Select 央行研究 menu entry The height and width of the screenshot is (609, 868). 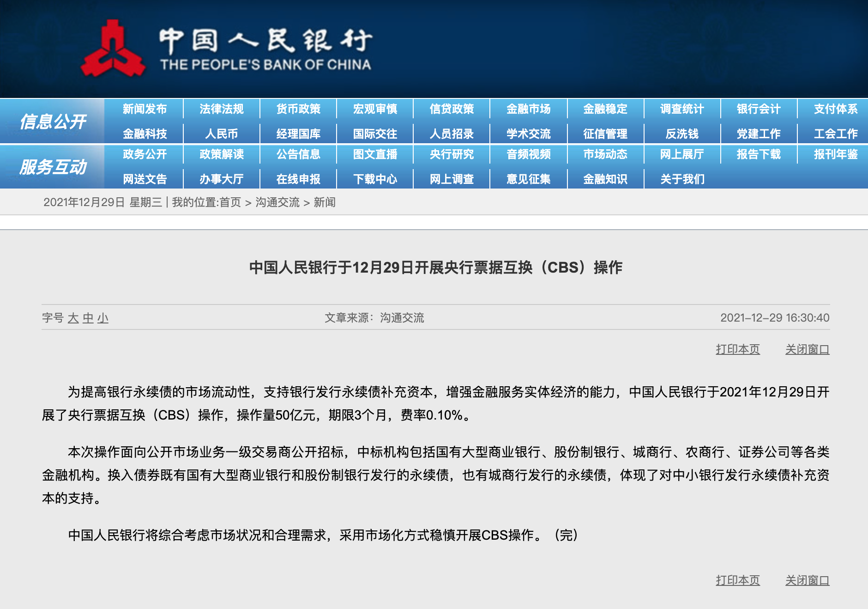(x=452, y=154)
